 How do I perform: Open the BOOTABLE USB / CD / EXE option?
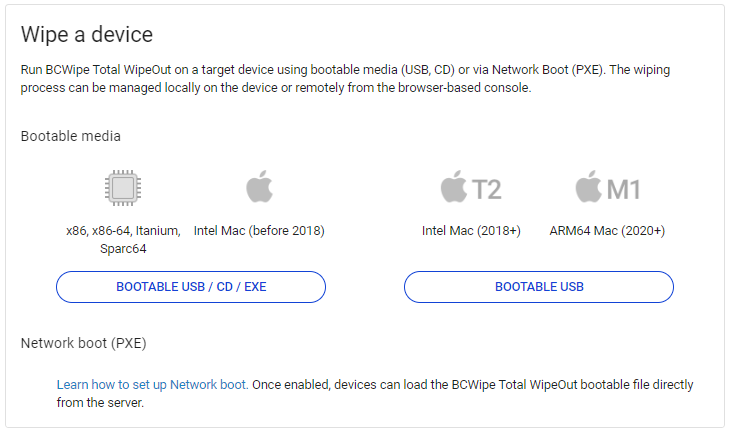[191, 287]
